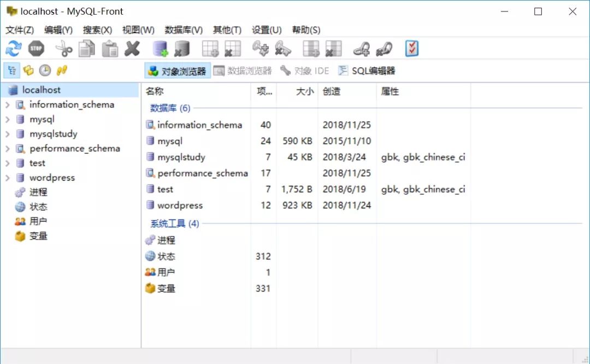The width and height of the screenshot is (590, 364).
Task: Click the red STOP icon
Action: point(36,49)
